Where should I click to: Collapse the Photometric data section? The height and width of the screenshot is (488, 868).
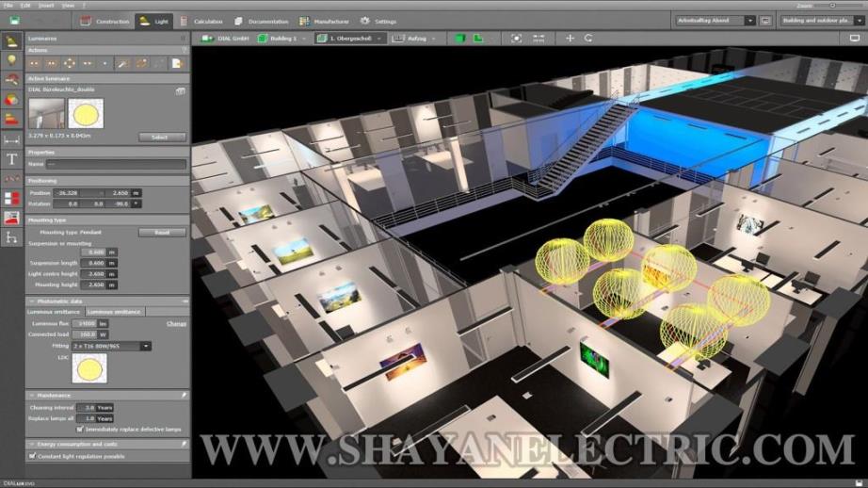32,301
